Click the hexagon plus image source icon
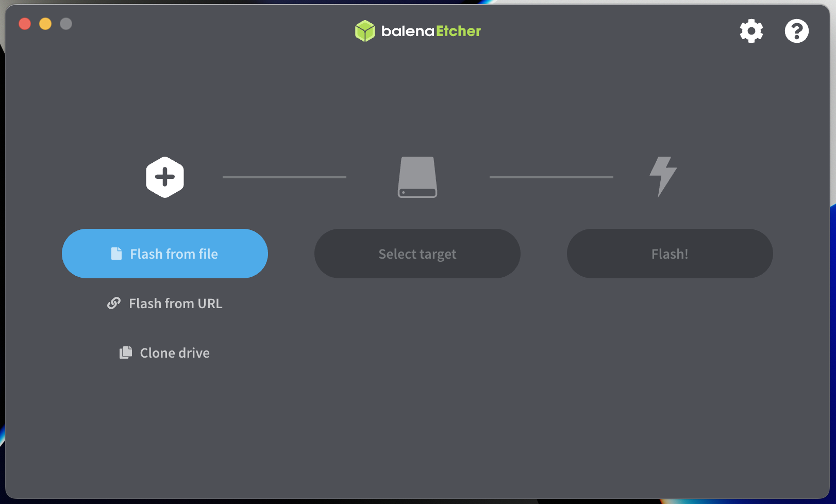This screenshot has width=836, height=504. (x=165, y=177)
